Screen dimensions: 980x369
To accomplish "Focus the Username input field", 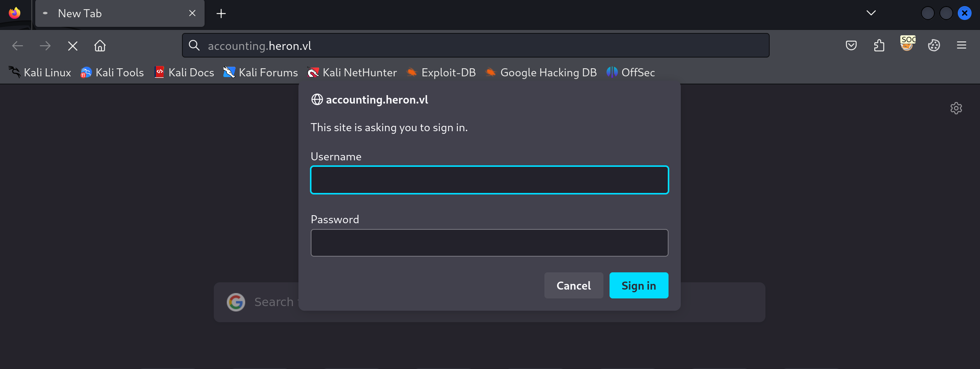I will (x=489, y=180).
